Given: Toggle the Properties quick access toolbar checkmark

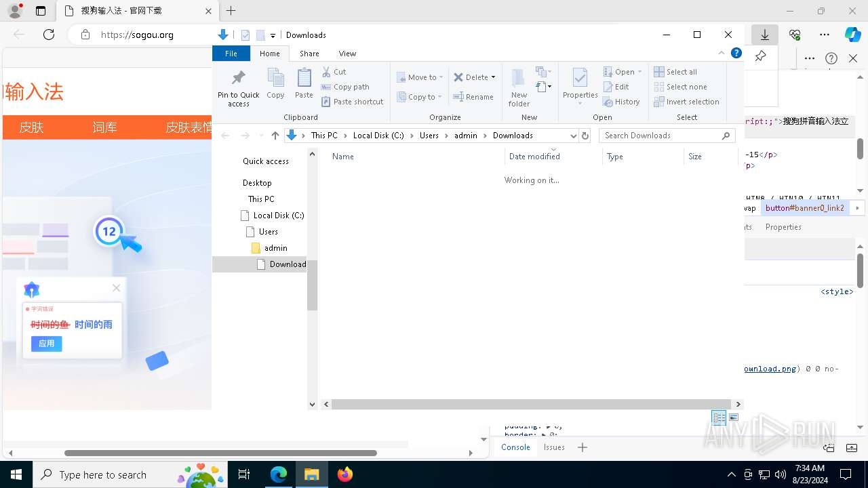Looking at the screenshot, I should (x=245, y=35).
